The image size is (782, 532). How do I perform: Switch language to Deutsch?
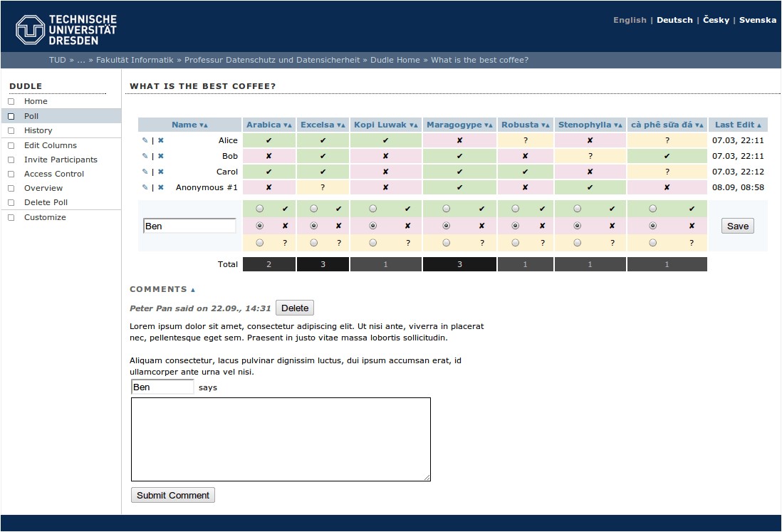pyautogui.click(x=674, y=20)
